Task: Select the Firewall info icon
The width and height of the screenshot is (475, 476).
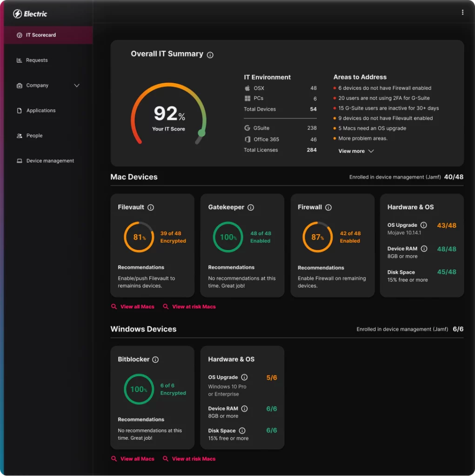Action: pyautogui.click(x=328, y=207)
